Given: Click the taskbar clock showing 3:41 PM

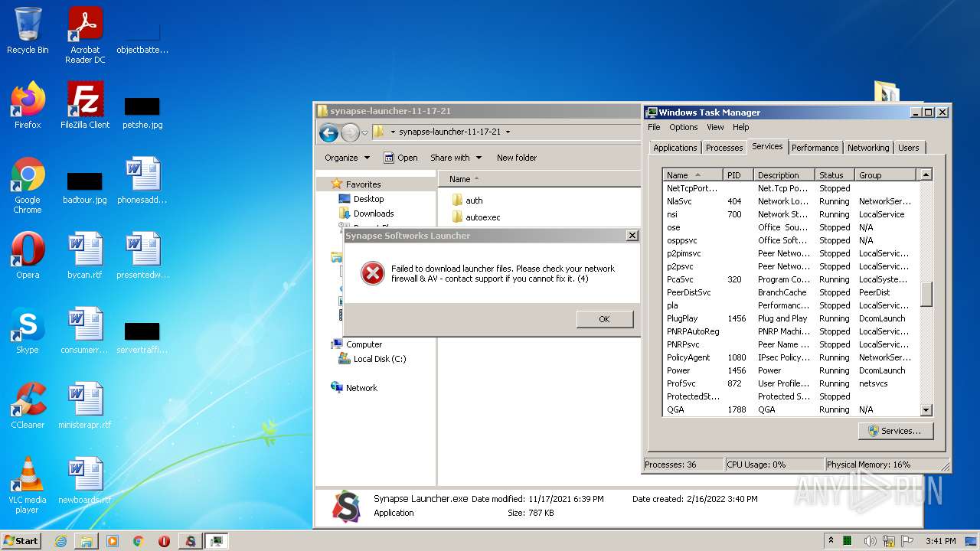Looking at the screenshot, I should 939,541.
